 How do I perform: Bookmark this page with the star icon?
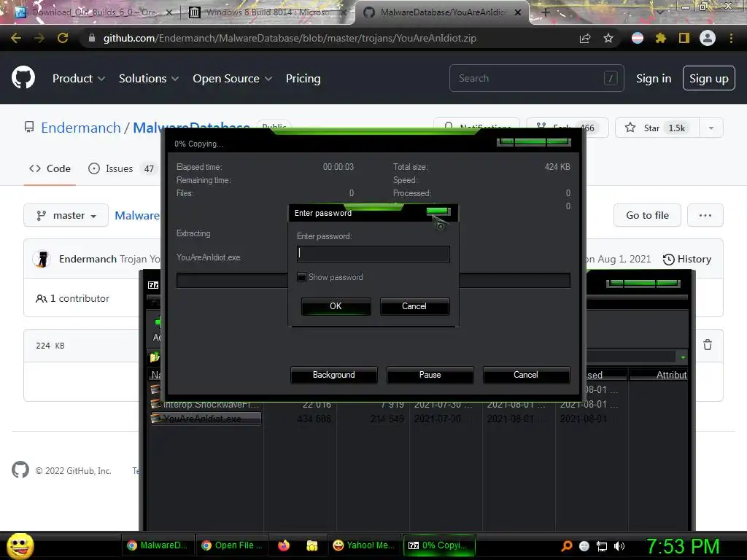click(608, 38)
